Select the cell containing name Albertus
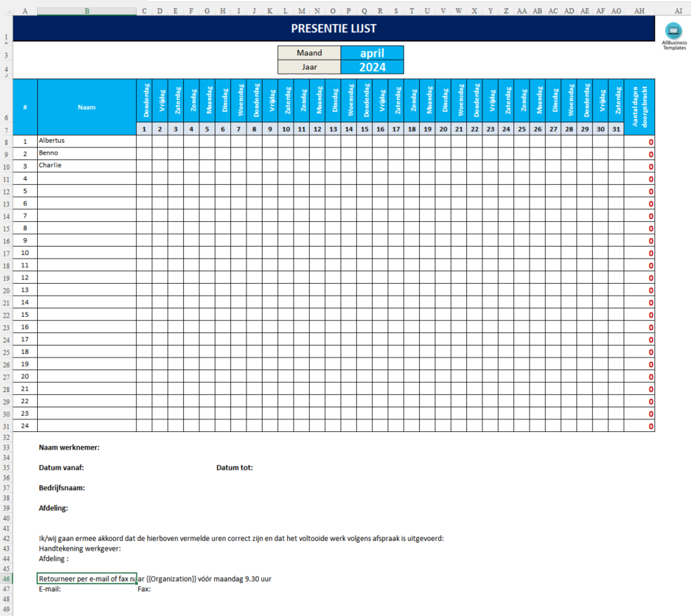691x616 pixels. pyautogui.click(x=86, y=141)
